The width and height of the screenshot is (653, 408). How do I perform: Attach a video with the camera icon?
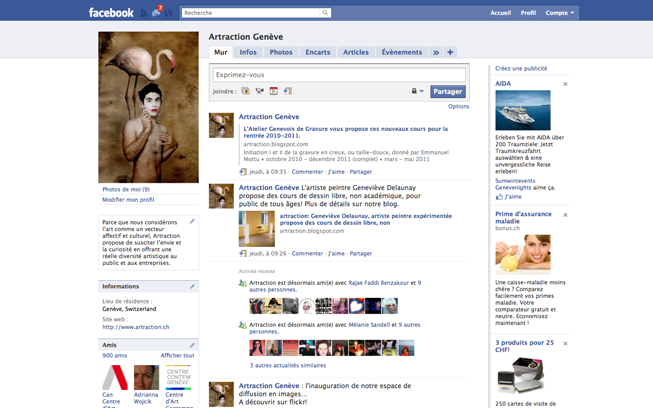[259, 91]
